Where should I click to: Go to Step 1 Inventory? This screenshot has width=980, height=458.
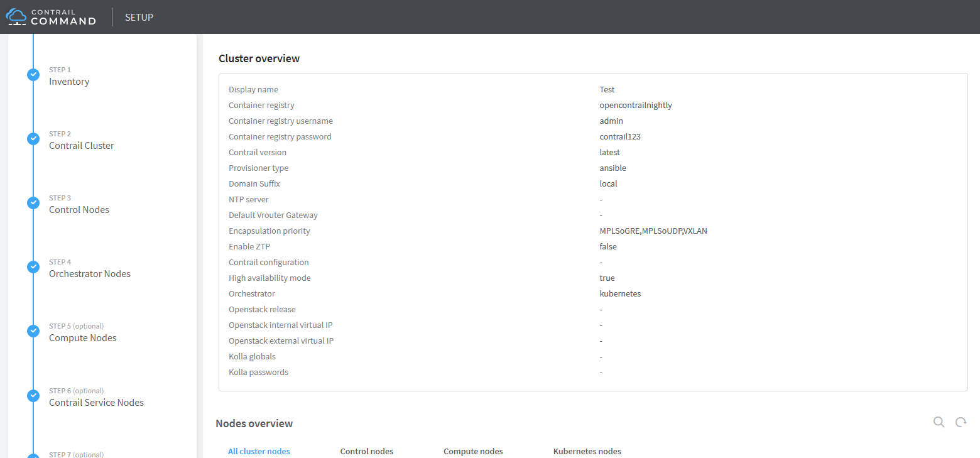tap(69, 82)
